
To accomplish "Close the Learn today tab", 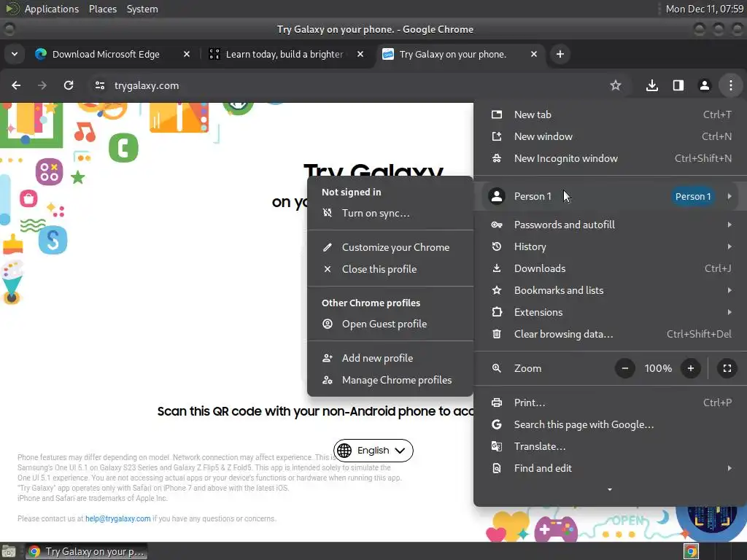I will coord(360,54).
